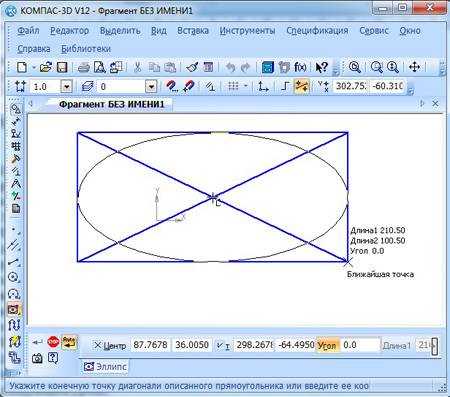Screen dimensions: 450x397
Task: Open the Сервис menu
Action: tap(374, 31)
